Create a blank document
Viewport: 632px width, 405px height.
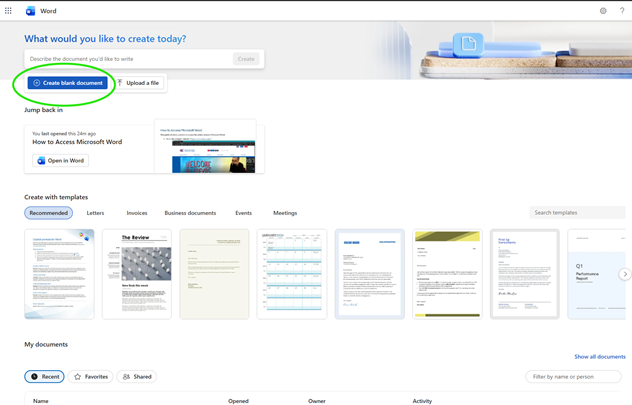67,83
